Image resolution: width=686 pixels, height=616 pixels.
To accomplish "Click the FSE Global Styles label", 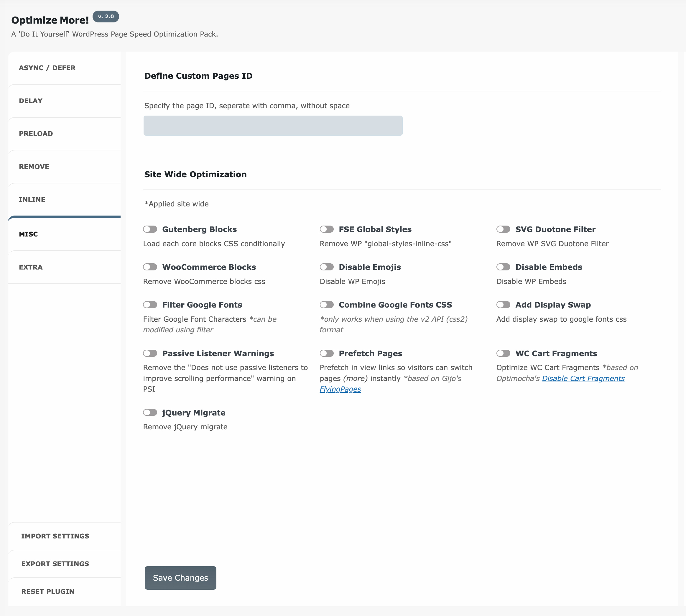I will tap(375, 229).
